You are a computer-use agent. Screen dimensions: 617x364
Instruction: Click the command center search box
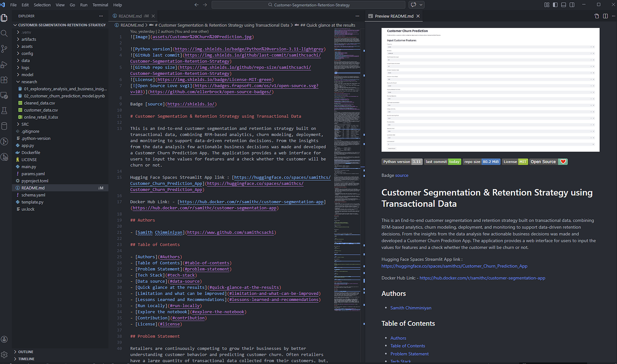[309, 5]
